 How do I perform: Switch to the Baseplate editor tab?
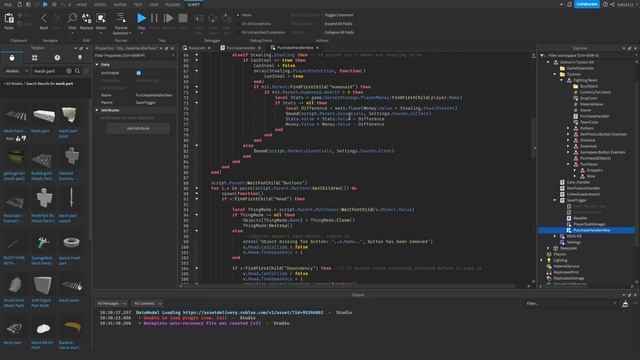click(197, 48)
